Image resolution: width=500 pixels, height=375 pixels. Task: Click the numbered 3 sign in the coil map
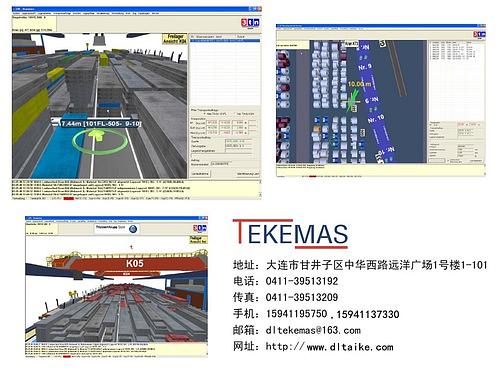tap(382, 43)
